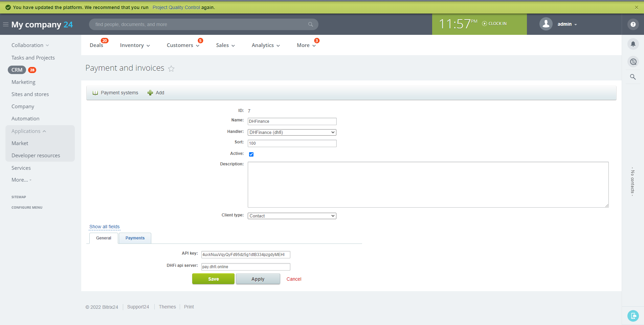The height and width of the screenshot is (325, 644).
Task: Add page to favorites with star icon
Action: click(x=171, y=69)
